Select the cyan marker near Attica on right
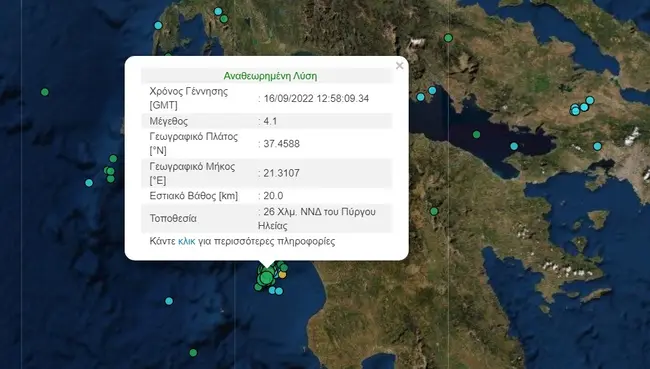The width and height of the screenshot is (650, 369). [x=597, y=146]
